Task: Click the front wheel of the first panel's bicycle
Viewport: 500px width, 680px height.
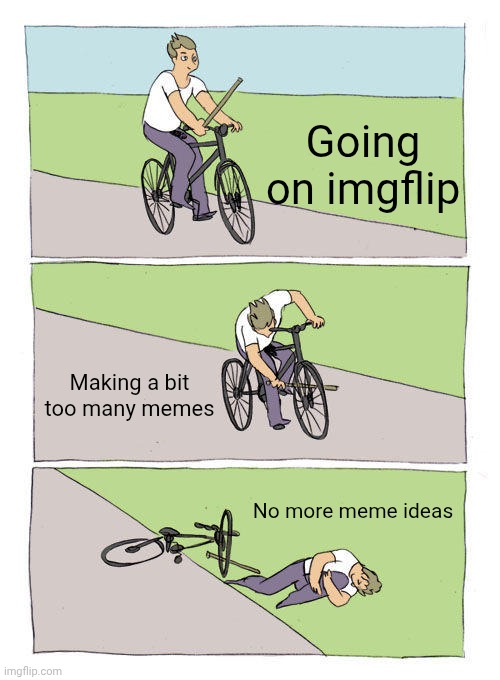Action: coord(235,202)
